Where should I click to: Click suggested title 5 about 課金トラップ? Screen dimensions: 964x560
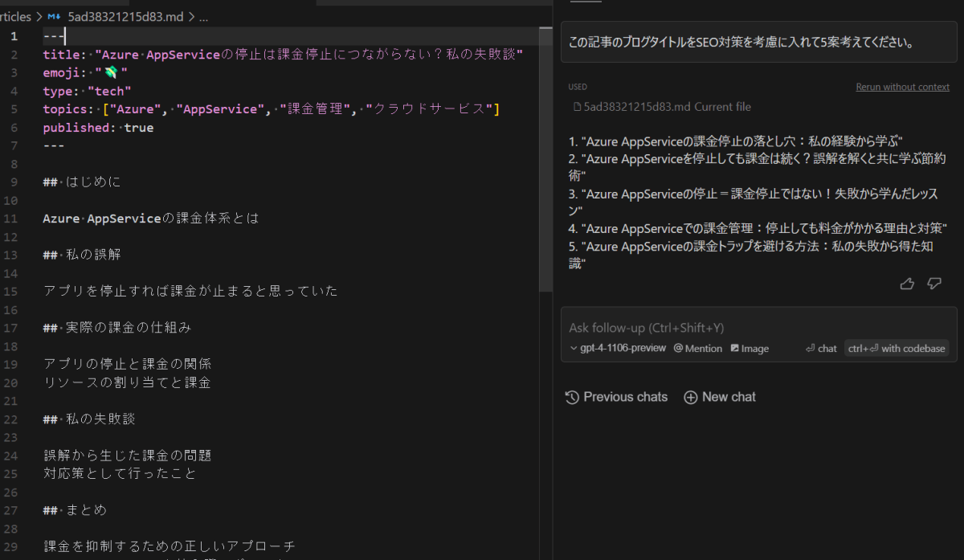[x=751, y=255]
